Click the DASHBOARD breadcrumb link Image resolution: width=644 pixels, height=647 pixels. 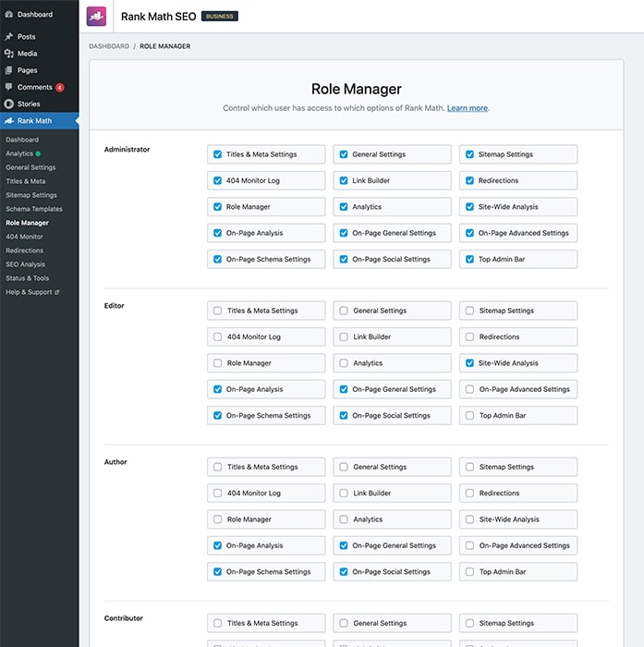(109, 46)
